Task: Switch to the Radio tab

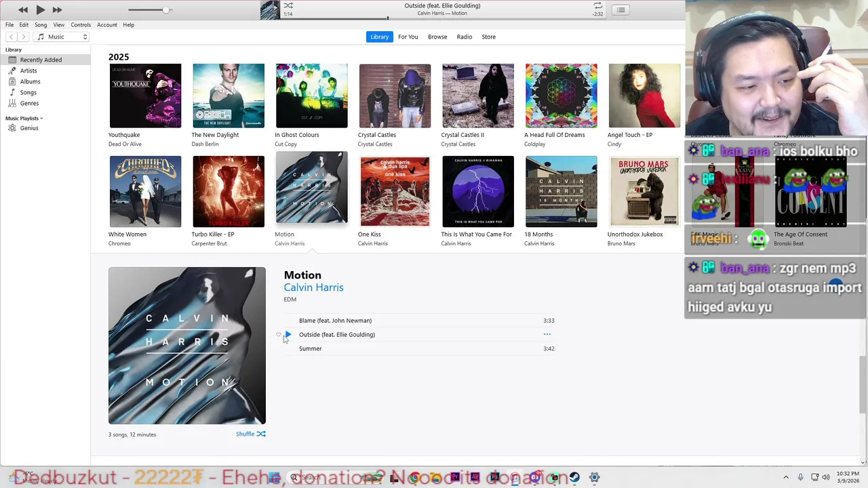Action: (x=465, y=37)
